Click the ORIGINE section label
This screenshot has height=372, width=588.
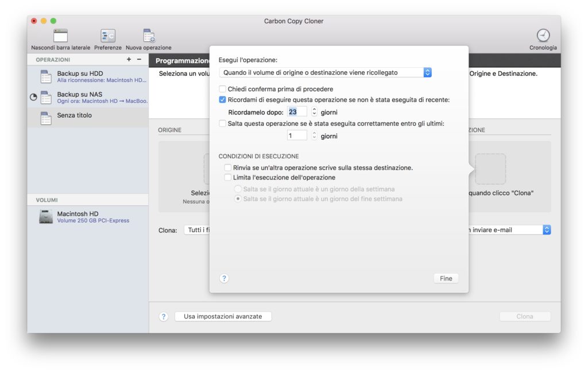point(169,130)
